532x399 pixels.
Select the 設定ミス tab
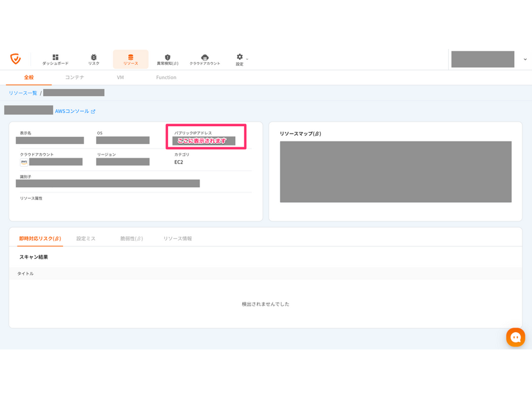pyautogui.click(x=86, y=239)
